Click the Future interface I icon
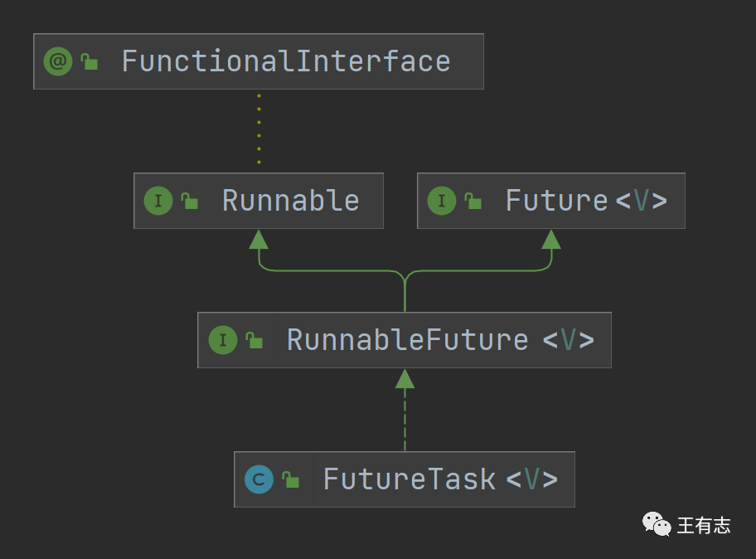The width and height of the screenshot is (756, 559). click(x=442, y=201)
